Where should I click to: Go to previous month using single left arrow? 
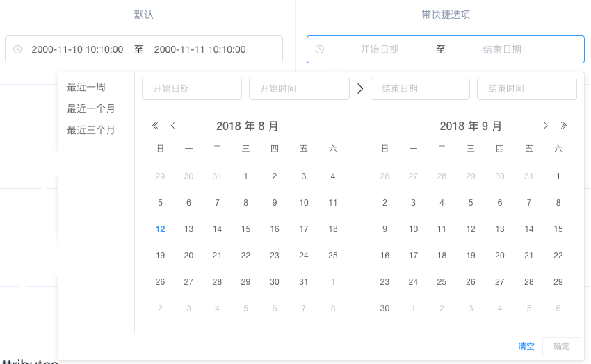[173, 126]
